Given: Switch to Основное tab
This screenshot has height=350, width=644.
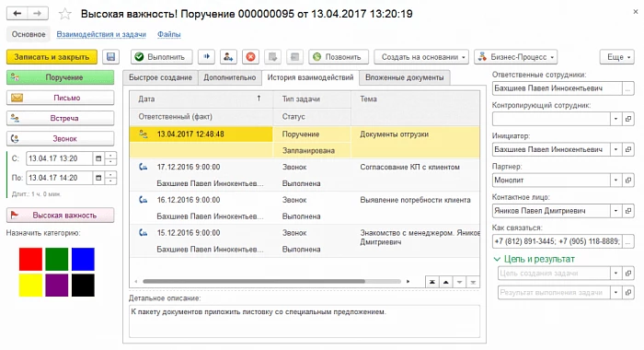Looking at the screenshot, I should [29, 34].
